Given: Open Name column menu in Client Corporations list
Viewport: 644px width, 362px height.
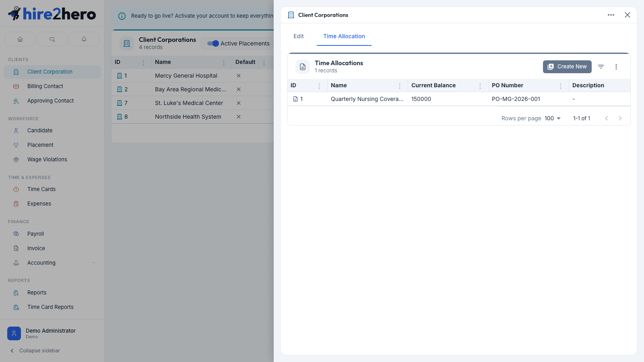Looking at the screenshot, I should pyautogui.click(x=224, y=62).
